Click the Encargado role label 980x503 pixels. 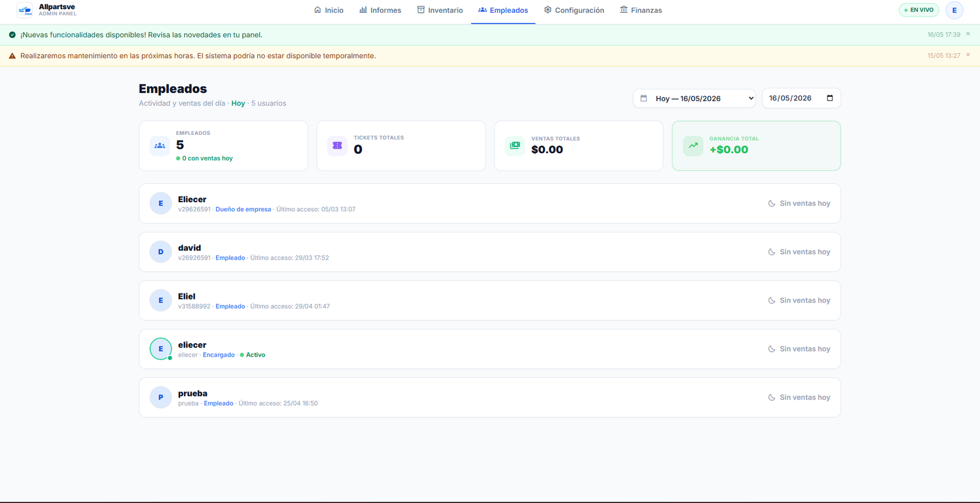click(219, 355)
